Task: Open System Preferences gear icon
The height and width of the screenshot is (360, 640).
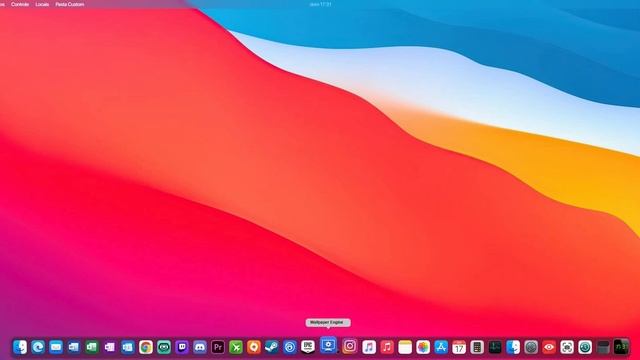Action: click(531, 347)
